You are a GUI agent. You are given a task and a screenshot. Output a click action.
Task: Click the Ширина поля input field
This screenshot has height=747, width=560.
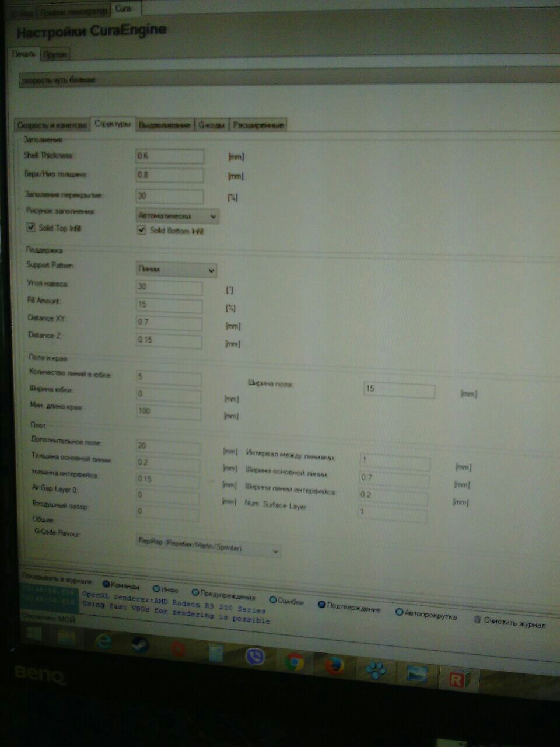pos(400,389)
